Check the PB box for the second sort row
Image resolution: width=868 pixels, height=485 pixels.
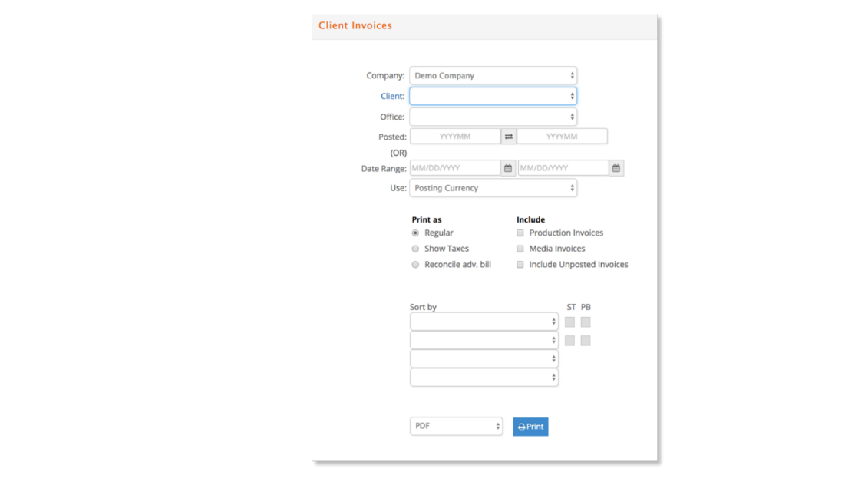tap(586, 341)
